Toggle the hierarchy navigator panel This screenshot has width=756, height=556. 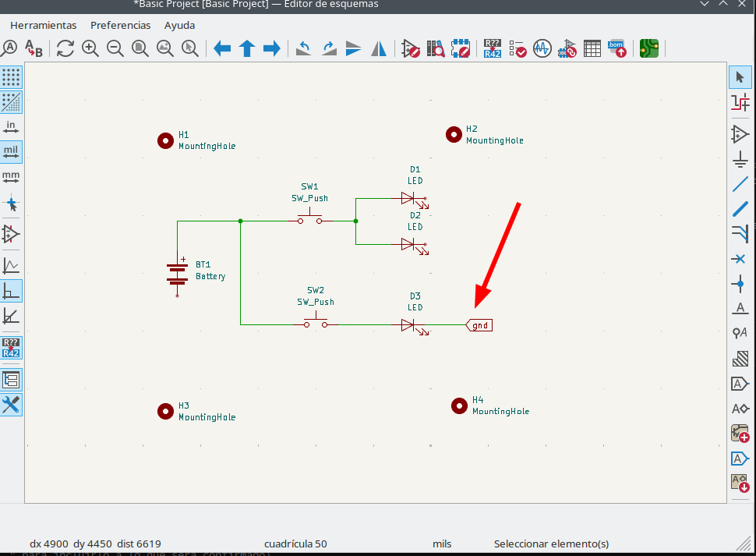tap(11, 380)
